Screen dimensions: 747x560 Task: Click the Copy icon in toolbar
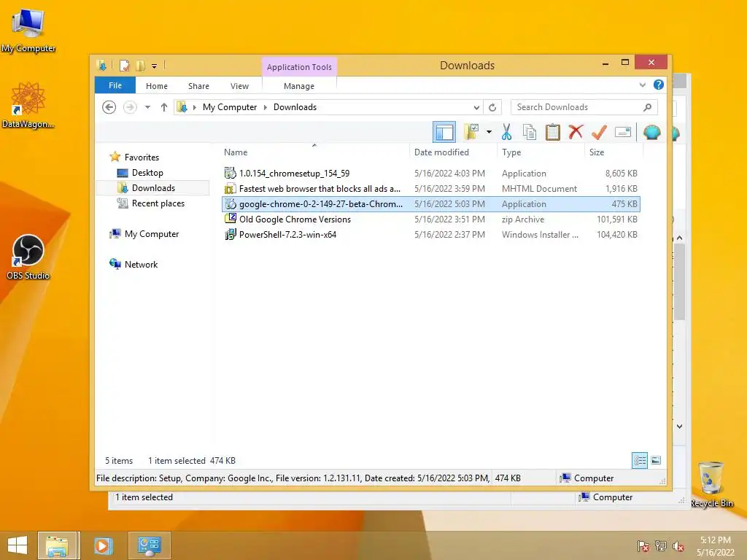530,132
